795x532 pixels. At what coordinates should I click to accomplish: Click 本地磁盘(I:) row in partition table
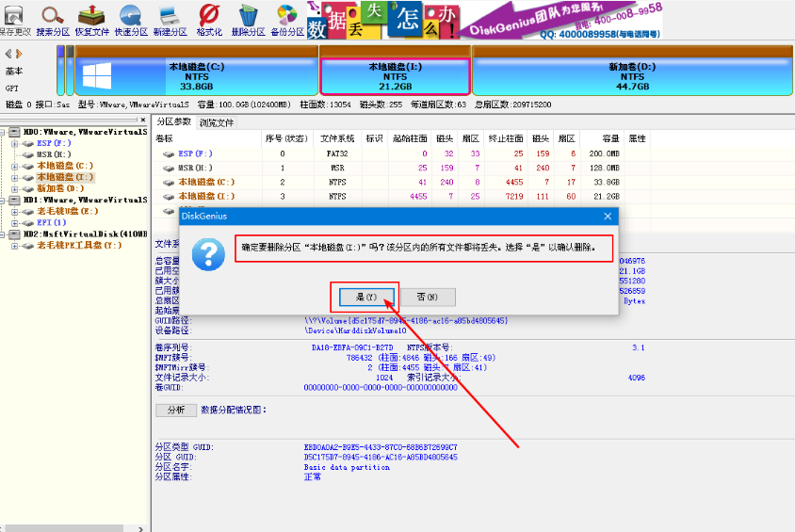point(400,196)
